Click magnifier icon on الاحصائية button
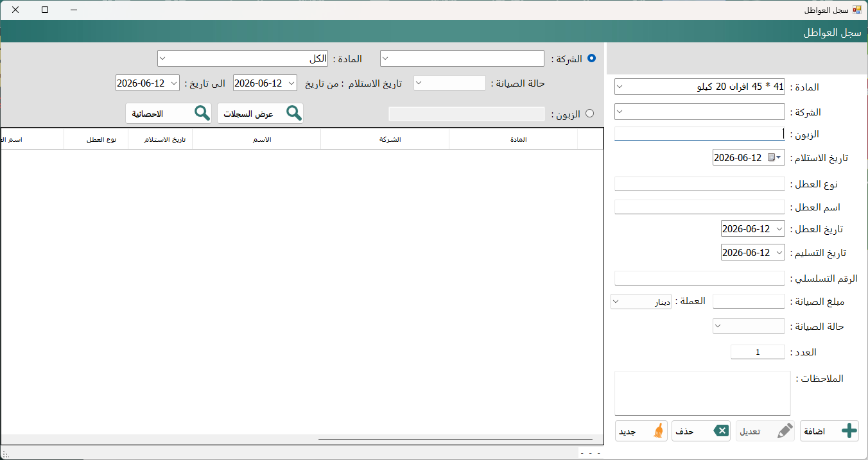Viewport: 868px width, 460px height. coord(202,113)
